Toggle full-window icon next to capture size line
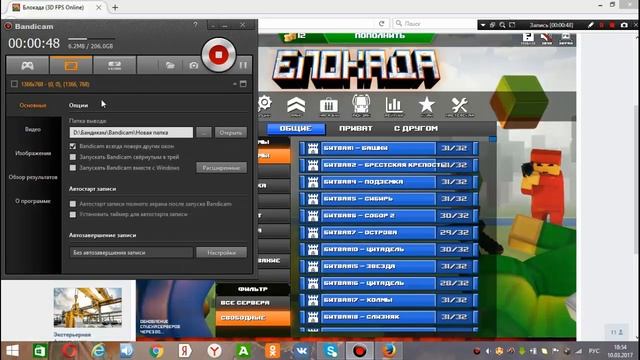The width and height of the screenshot is (640, 360). pyautogui.click(x=243, y=84)
